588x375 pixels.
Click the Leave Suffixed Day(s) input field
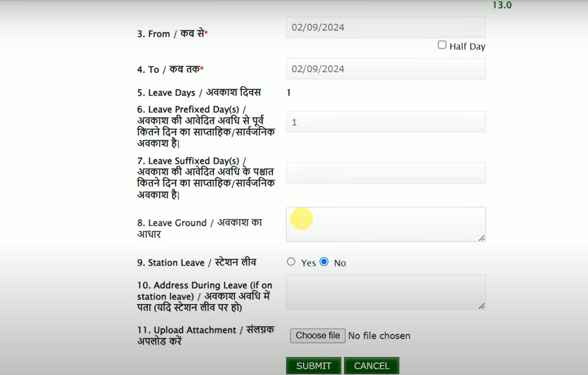pos(385,173)
